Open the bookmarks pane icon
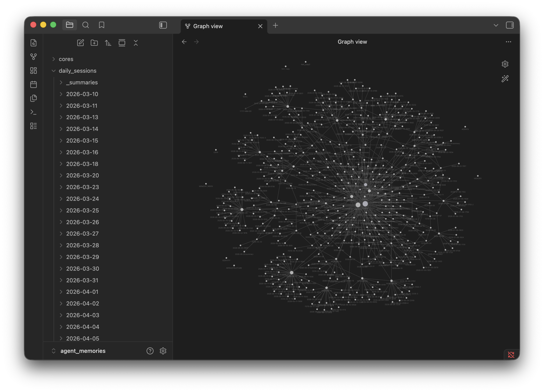The height and width of the screenshot is (392, 544). pyautogui.click(x=101, y=25)
